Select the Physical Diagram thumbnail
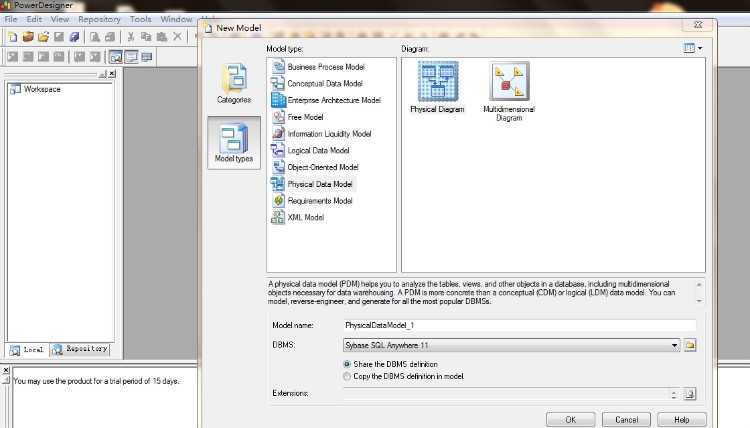The height and width of the screenshot is (428, 750). click(438, 87)
